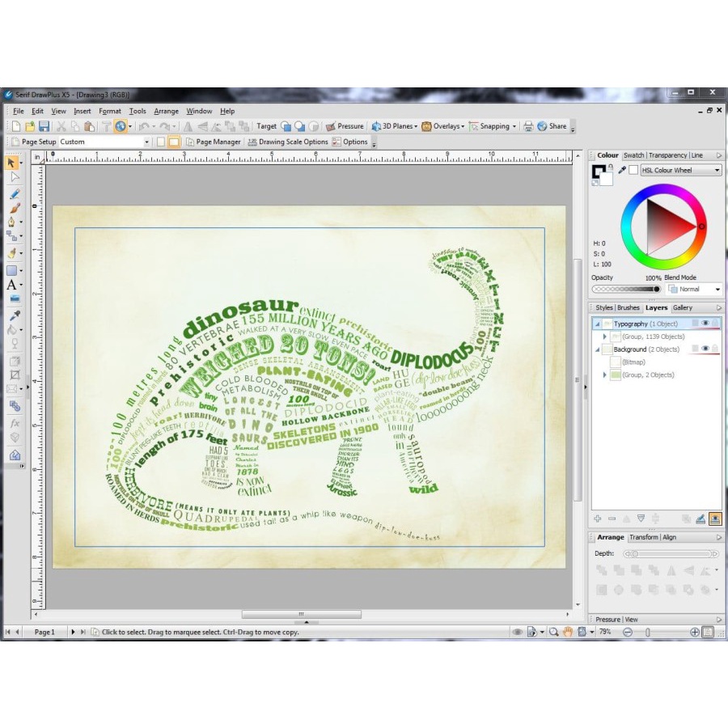Open the Arrange menu
The image size is (728, 728).
coord(166,111)
